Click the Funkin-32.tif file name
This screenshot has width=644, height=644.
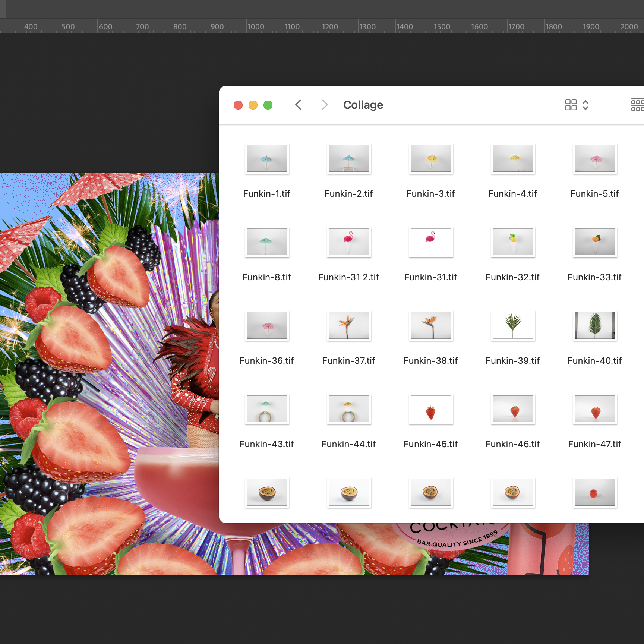tap(513, 277)
